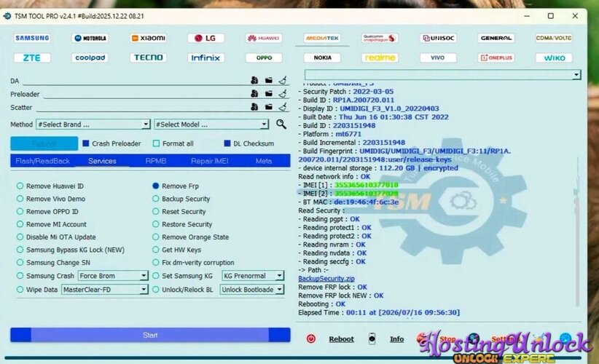Screen dimensions: 599x364
Task: Click the Scatter path input field
Action: coord(141,107)
